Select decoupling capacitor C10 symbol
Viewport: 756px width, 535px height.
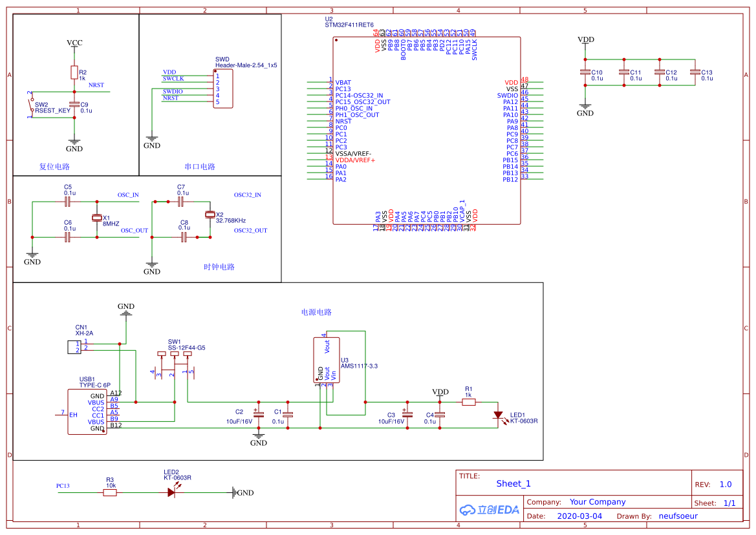click(585, 72)
